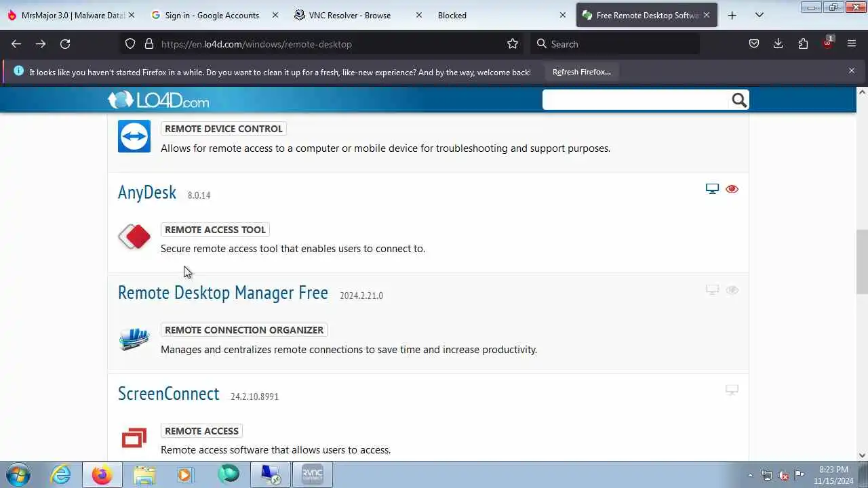Viewport: 868px width, 488px height.
Task: Click the AnyDesk red diamond icon
Action: 134,237
